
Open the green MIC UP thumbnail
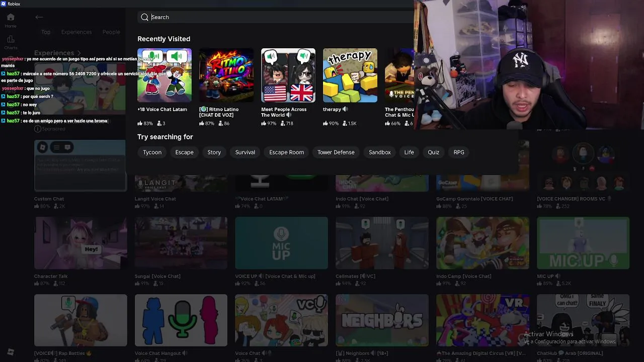coord(583,243)
